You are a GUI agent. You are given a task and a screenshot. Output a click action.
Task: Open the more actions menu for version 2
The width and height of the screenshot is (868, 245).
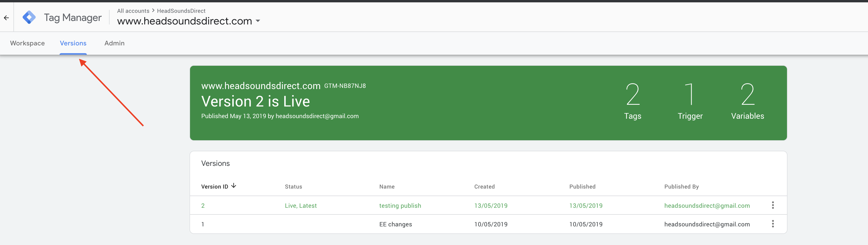tap(773, 205)
